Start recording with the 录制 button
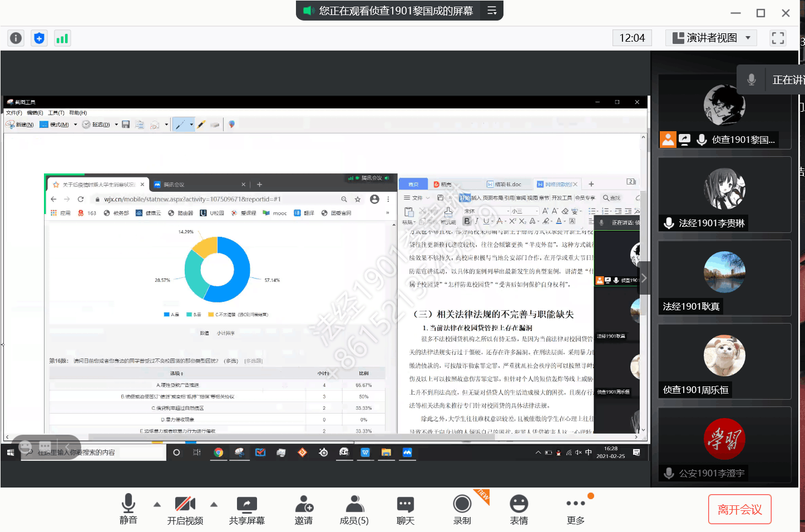 coord(462,510)
